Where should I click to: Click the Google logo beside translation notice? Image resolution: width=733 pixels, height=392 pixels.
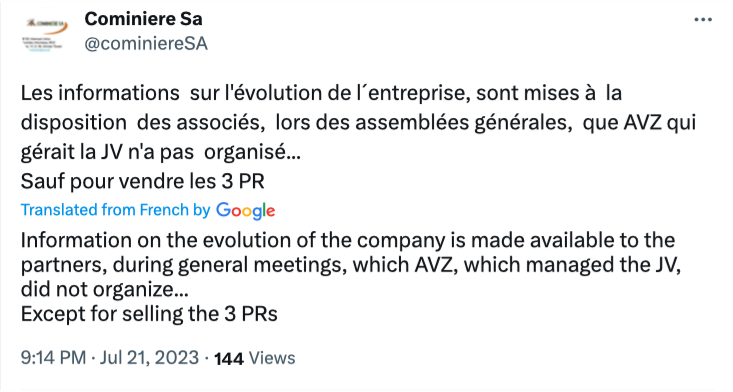(245, 211)
